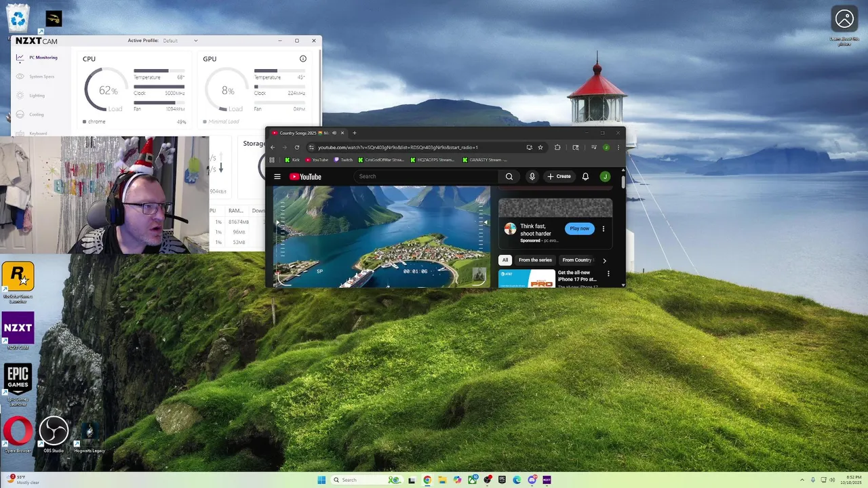Screen dimensions: 868x488
Task: Open the CroGodOfWar Stream bookmark
Action: (x=381, y=160)
